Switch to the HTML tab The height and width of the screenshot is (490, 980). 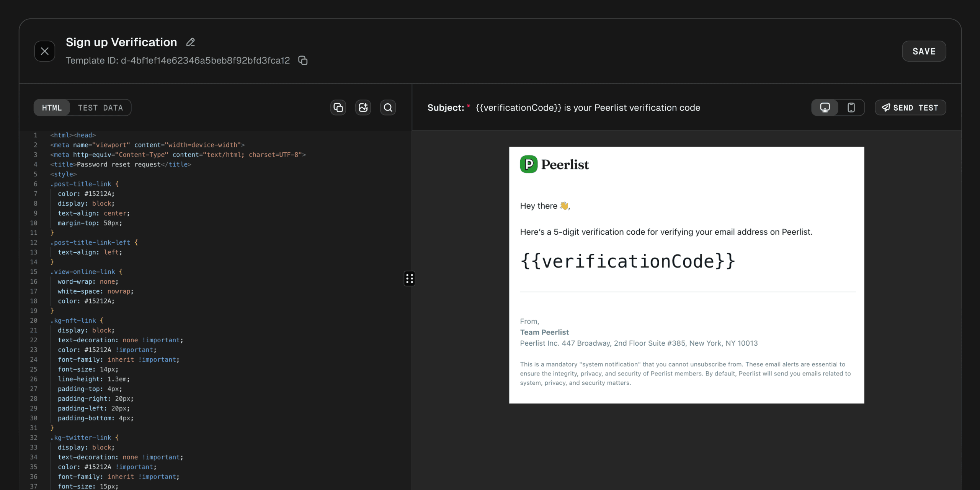(x=52, y=108)
